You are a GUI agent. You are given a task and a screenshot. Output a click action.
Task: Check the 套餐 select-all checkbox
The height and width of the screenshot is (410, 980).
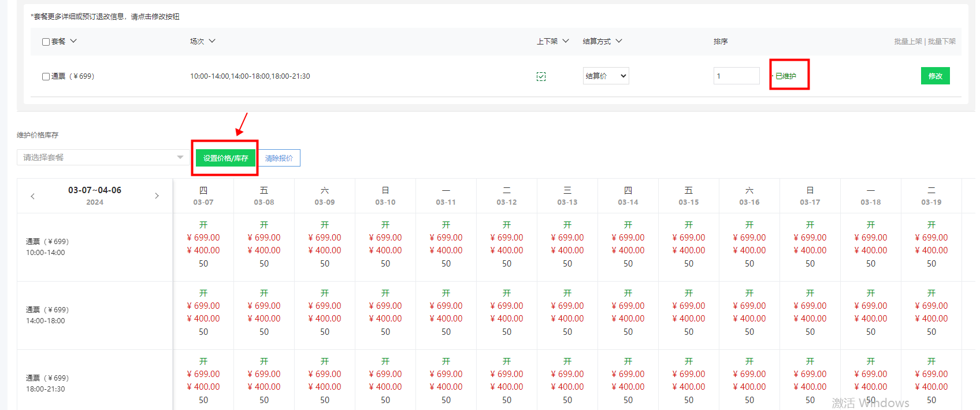tap(46, 42)
